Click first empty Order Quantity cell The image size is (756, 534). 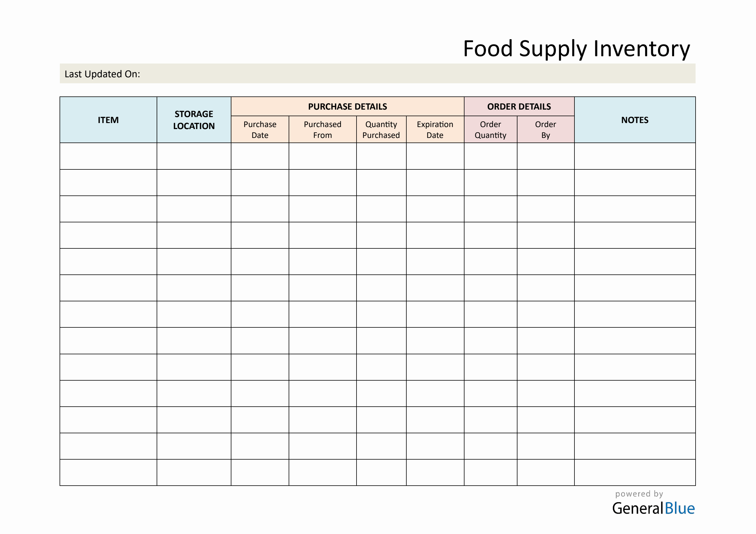tap(490, 156)
